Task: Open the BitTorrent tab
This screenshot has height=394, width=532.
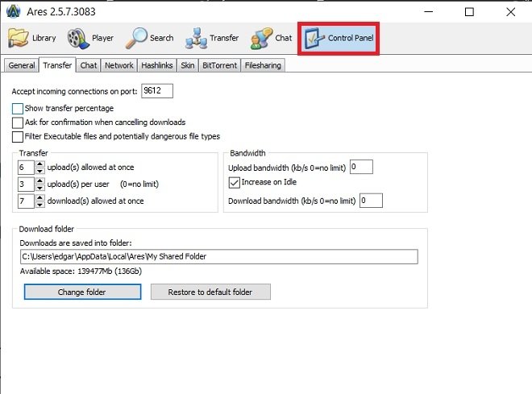Action: (x=219, y=65)
